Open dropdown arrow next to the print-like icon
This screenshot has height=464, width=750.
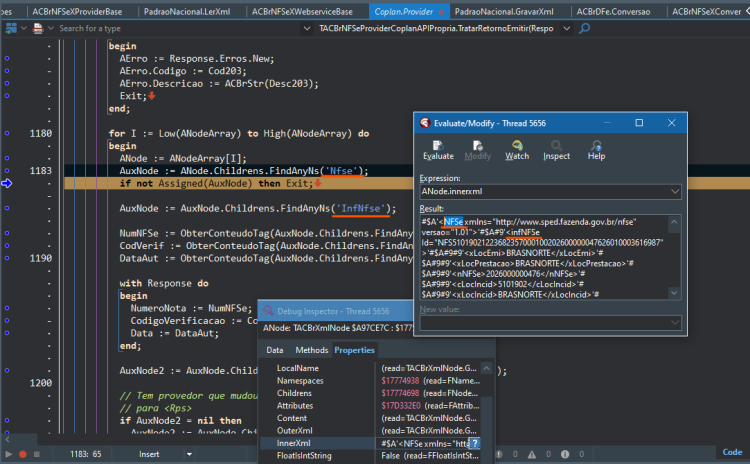coord(50,28)
